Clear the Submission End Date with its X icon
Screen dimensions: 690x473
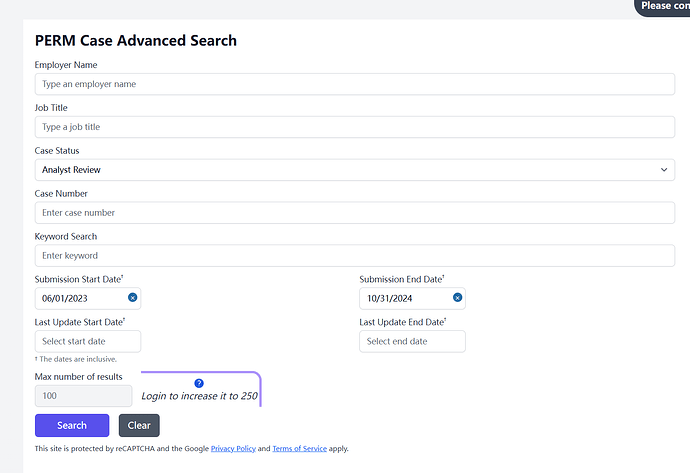[x=458, y=298]
